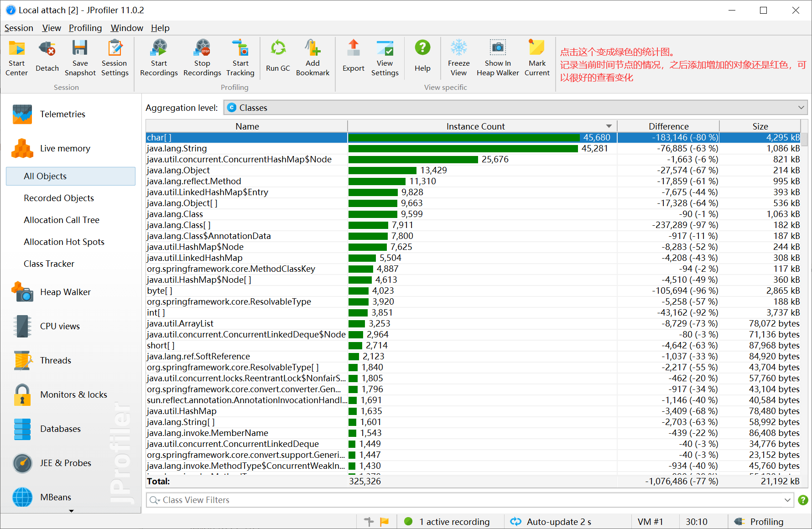The image size is (812, 529).
Task: Select the Allocation Call Tree view
Action: click(x=62, y=220)
